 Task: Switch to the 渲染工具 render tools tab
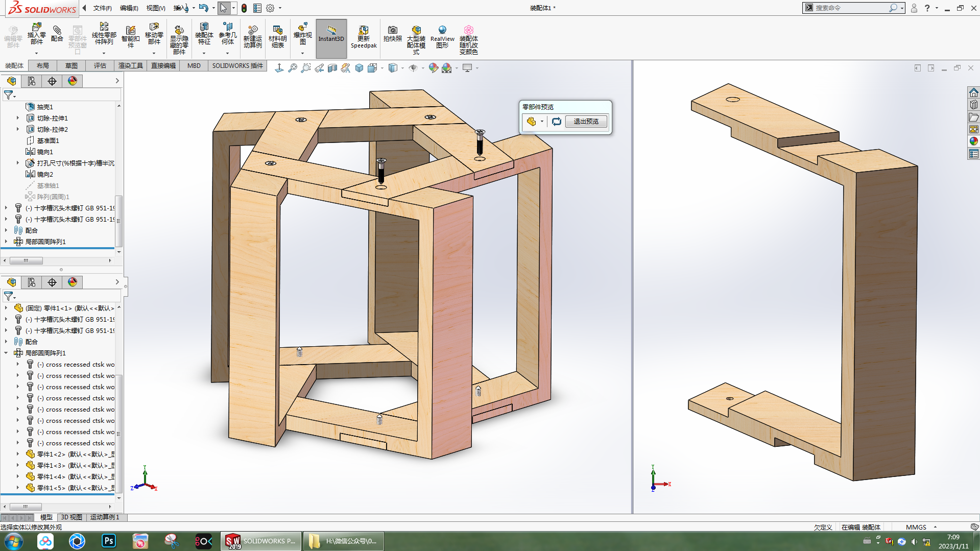pos(131,66)
